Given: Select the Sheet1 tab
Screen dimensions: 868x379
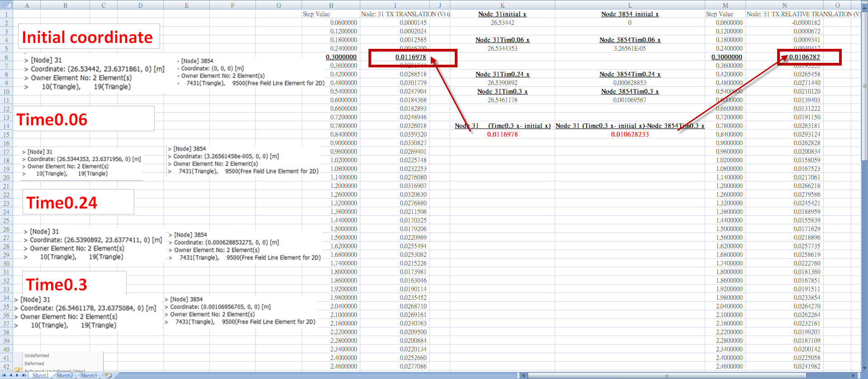Looking at the screenshot, I should tap(40, 375).
